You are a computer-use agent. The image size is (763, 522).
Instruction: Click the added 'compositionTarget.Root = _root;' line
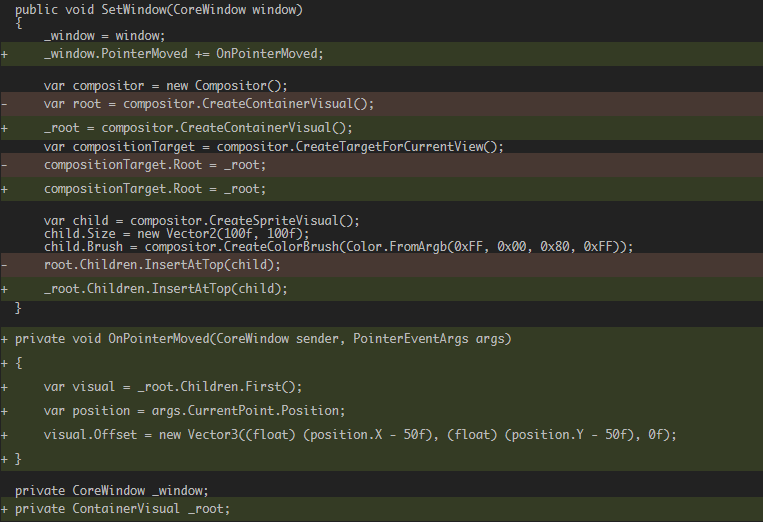point(382,189)
